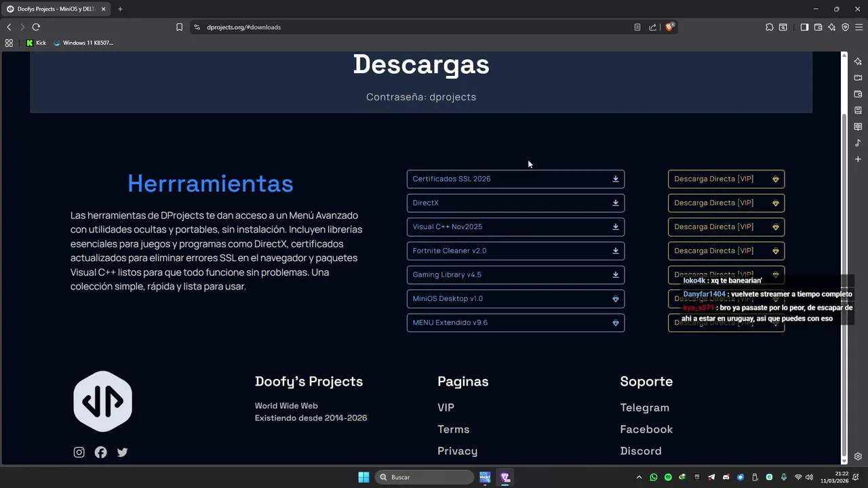Viewport: 868px width, 488px height.
Task: Open the volume control in system tray
Action: pyautogui.click(x=810, y=477)
